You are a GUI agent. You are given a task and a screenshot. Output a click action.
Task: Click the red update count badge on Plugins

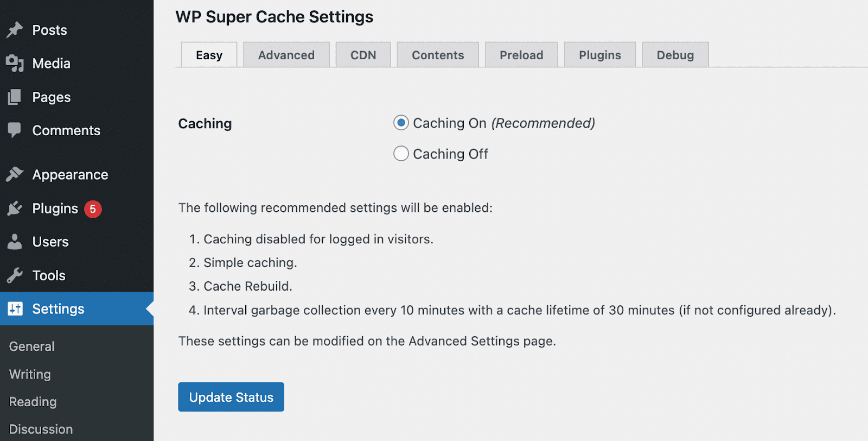93,208
